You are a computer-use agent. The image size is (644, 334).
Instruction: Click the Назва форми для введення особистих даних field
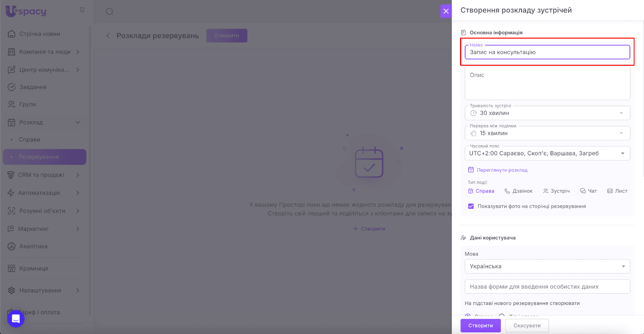click(547, 287)
